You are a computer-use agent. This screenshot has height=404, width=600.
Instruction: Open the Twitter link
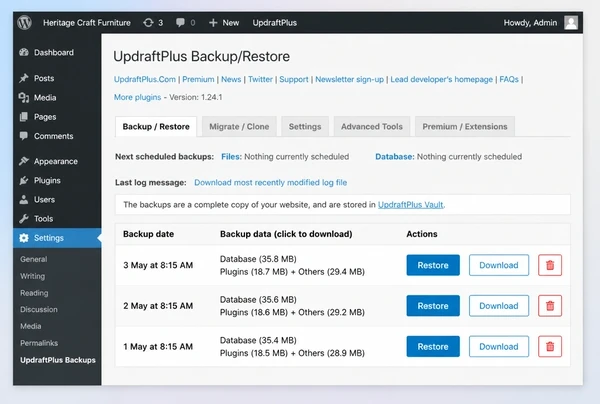click(260, 79)
